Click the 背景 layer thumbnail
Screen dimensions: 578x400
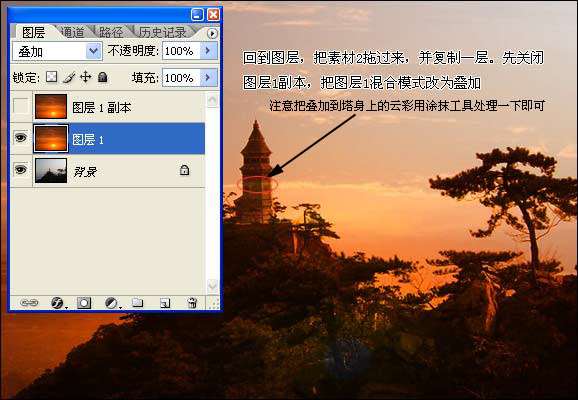tap(51, 170)
